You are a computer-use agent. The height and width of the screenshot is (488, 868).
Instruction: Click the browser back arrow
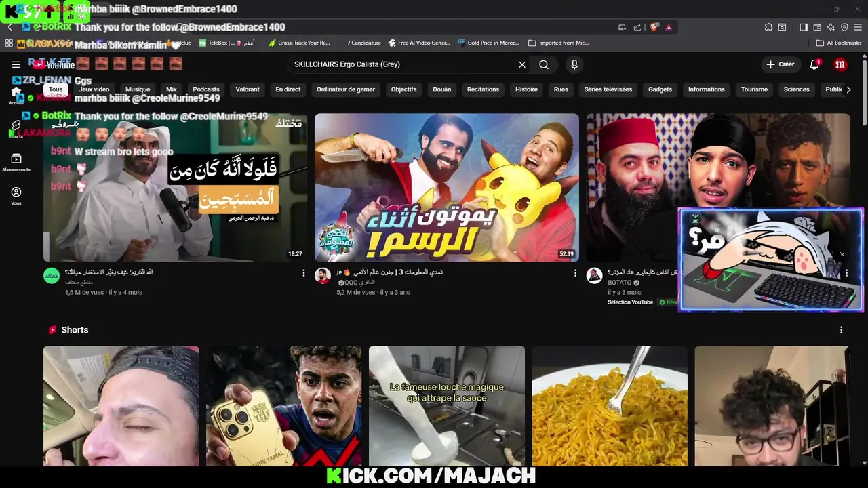(9, 27)
